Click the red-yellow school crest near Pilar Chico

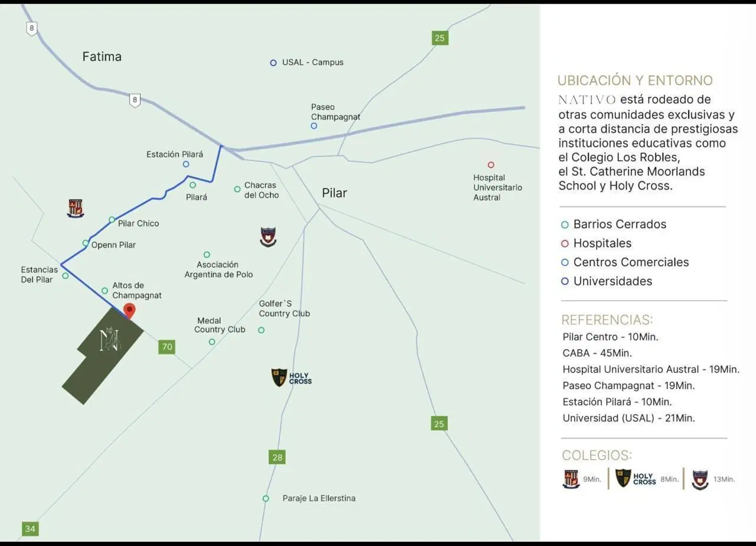[x=75, y=208]
